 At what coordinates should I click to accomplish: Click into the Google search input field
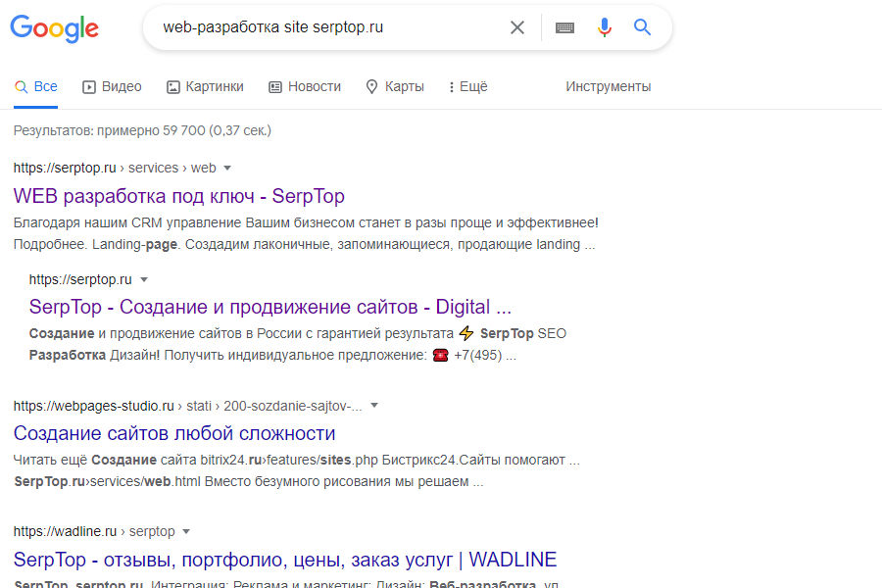click(x=323, y=27)
